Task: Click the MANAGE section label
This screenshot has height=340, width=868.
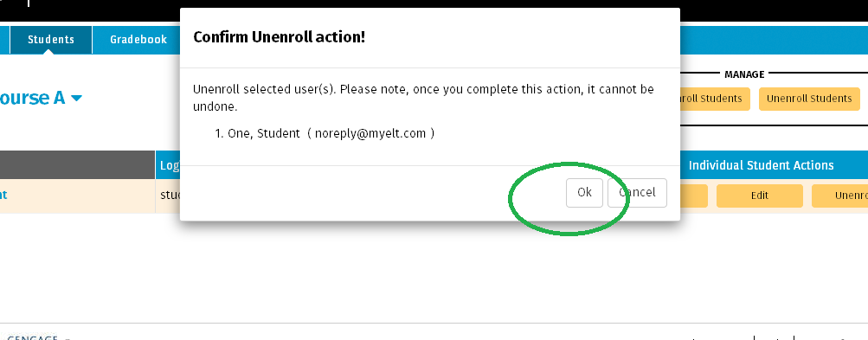Action: (x=744, y=74)
